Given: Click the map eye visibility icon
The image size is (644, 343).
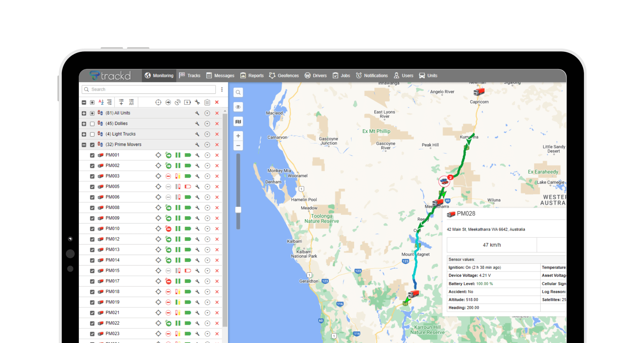Looking at the screenshot, I should 238,107.
